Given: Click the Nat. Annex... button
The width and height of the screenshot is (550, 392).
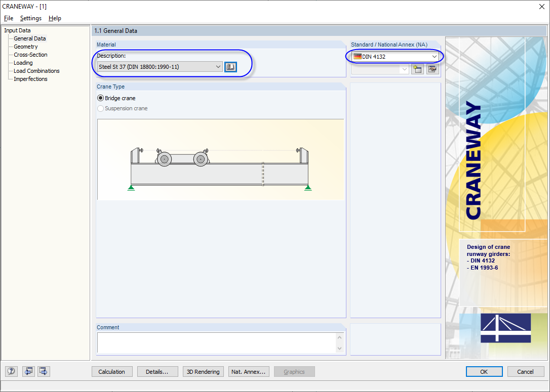Looking at the screenshot, I should (x=248, y=372).
